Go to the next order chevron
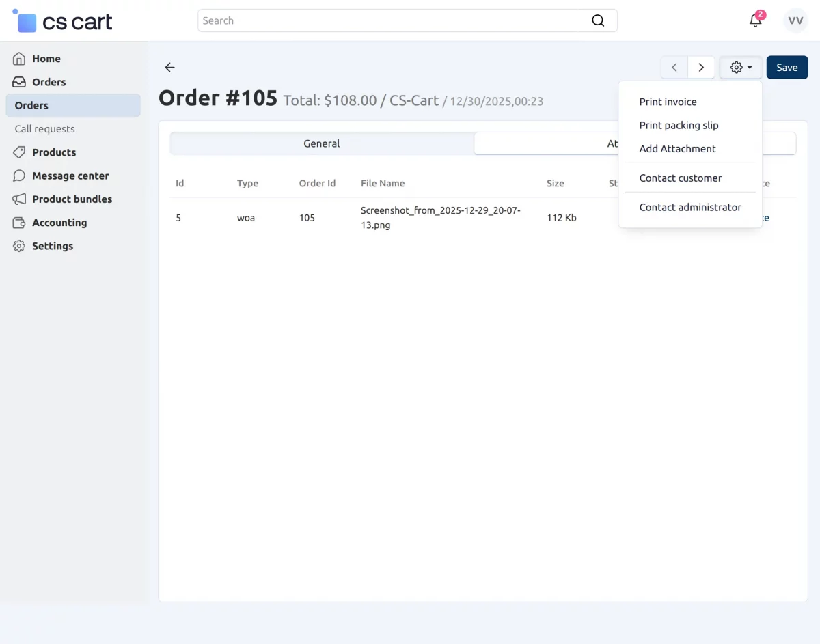The image size is (820, 644). [x=701, y=68]
